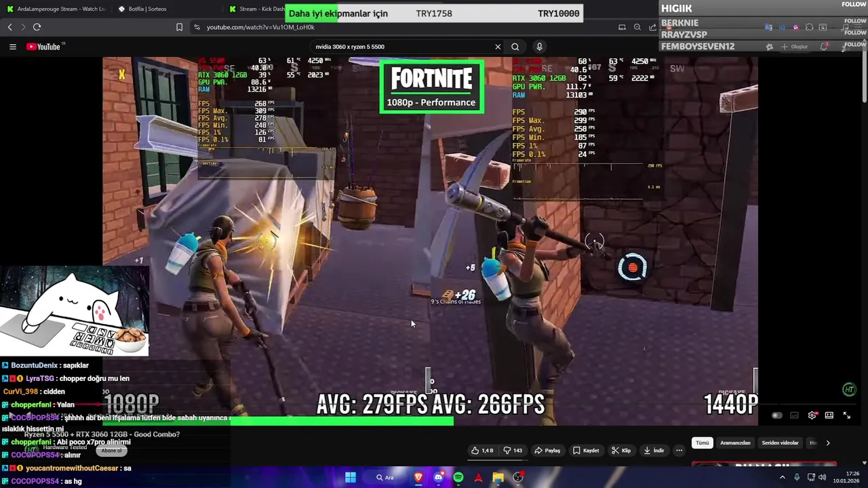Click the Kaydet save button
This screenshot has width=868, height=488.
586,451
